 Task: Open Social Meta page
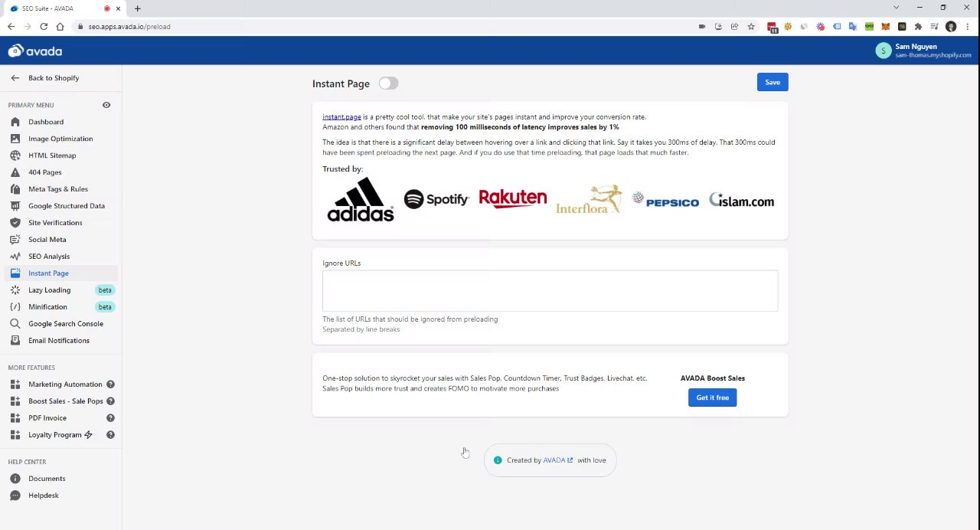(47, 240)
